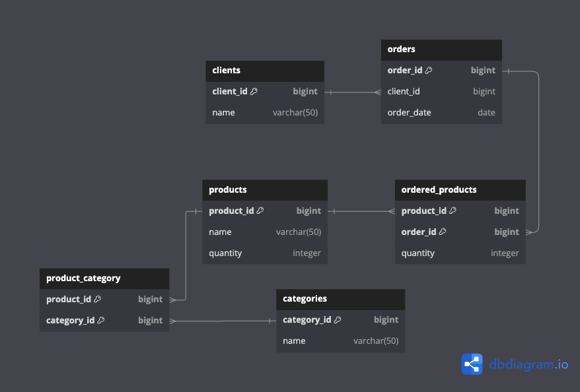The image size is (580, 392).
Task: Select the orders table header
Action: [441, 49]
